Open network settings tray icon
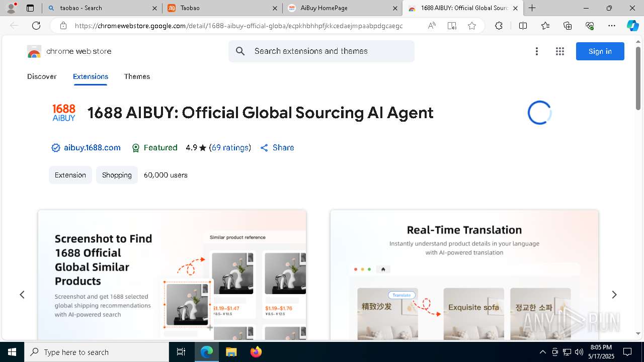 (567, 352)
